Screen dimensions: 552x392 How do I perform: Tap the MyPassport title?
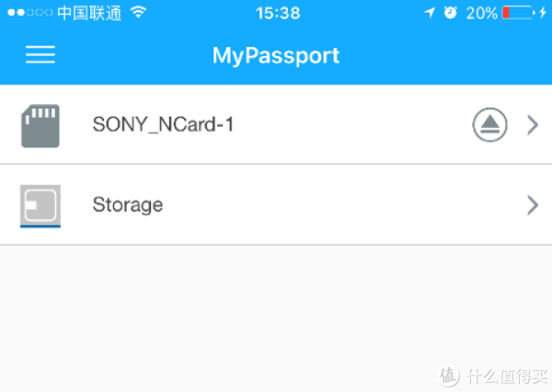click(x=276, y=55)
